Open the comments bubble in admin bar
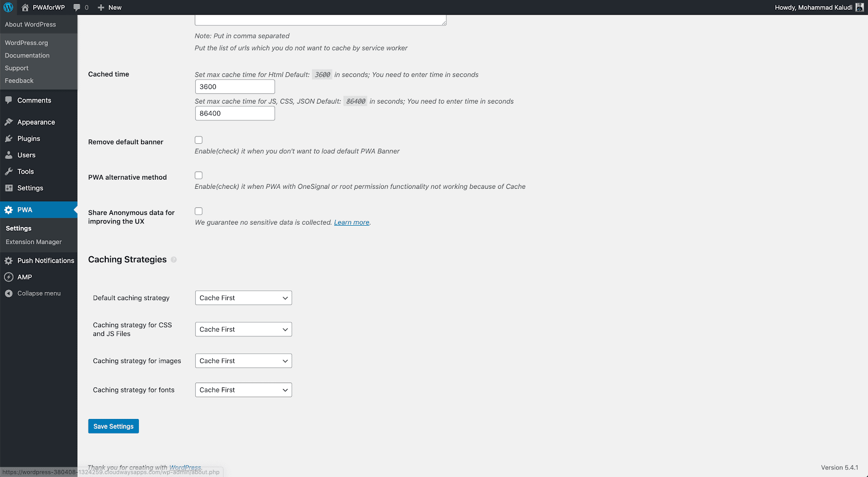 click(77, 8)
